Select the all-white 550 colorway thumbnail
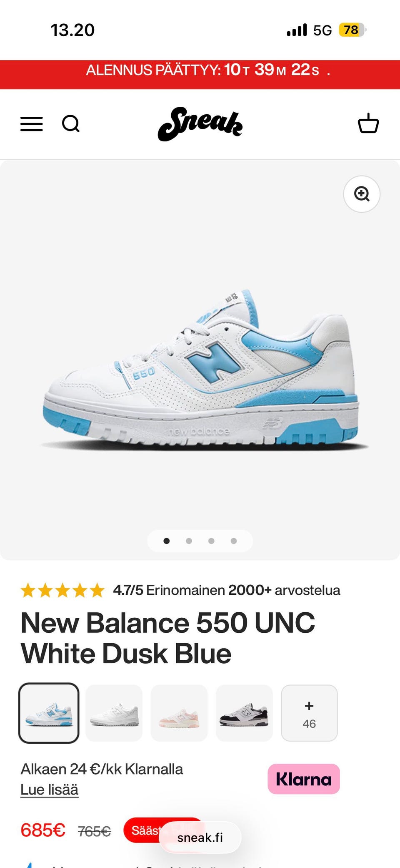 (x=114, y=713)
